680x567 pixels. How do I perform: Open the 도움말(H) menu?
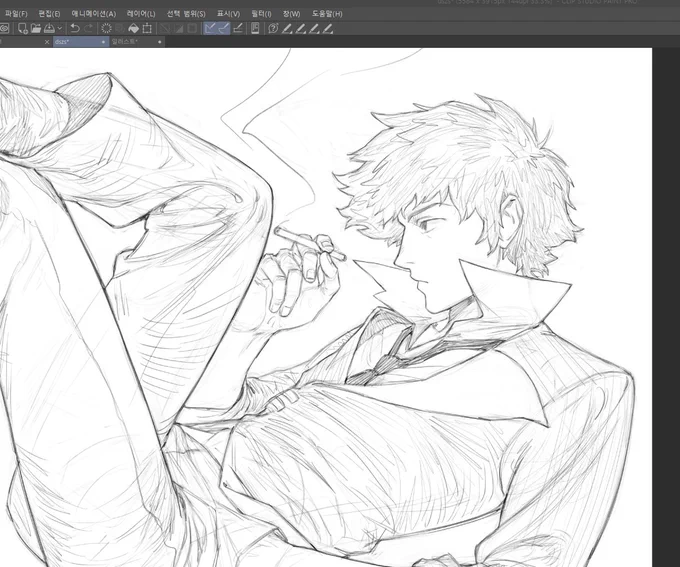[x=327, y=14]
